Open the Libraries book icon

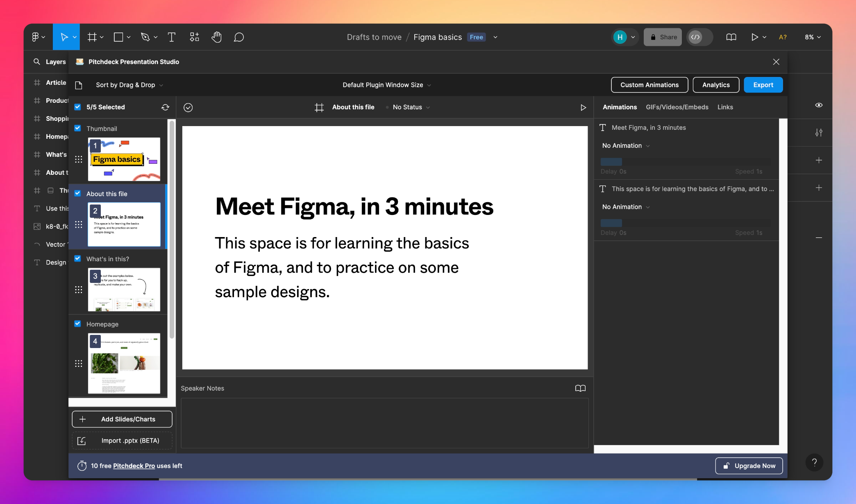click(x=731, y=37)
